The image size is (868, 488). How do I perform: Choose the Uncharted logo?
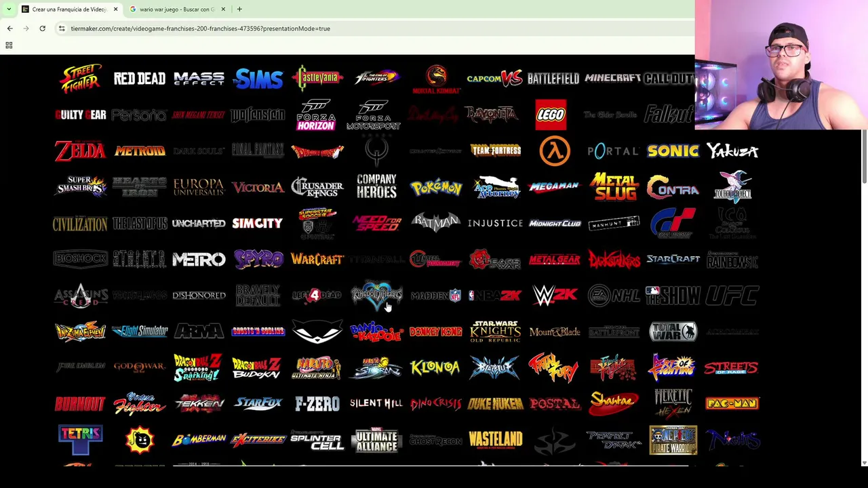pyautogui.click(x=199, y=223)
